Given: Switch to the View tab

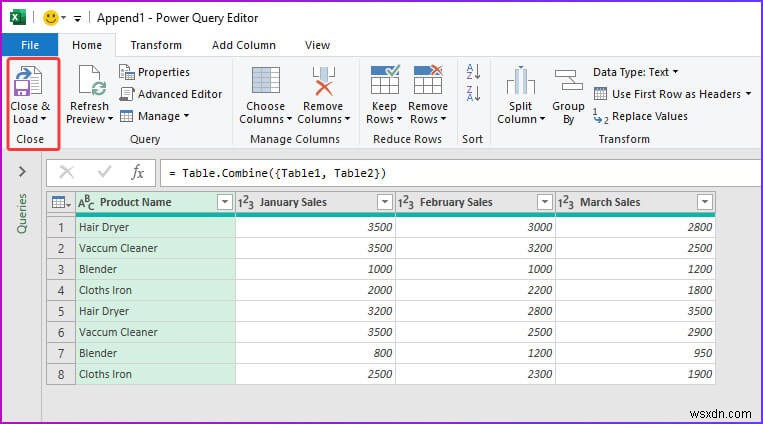Looking at the screenshot, I should [x=317, y=45].
